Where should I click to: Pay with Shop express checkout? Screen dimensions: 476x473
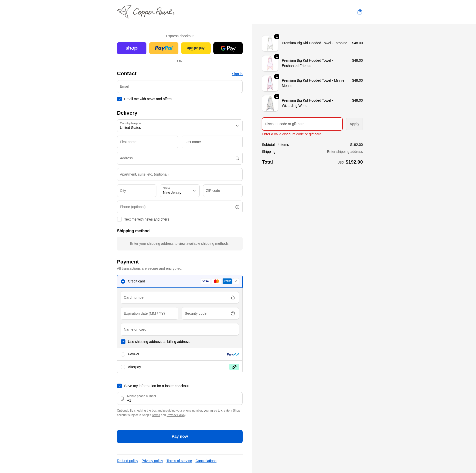[x=131, y=48]
